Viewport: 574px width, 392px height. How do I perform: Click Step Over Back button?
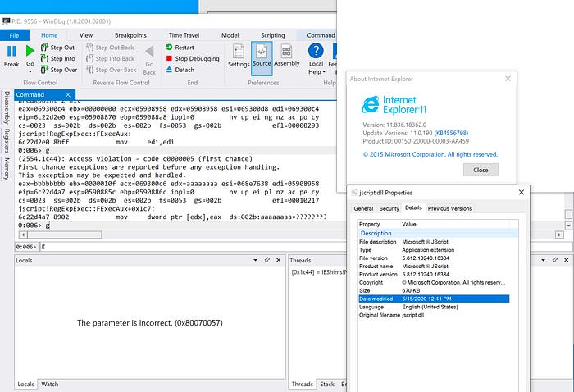[112, 70]
